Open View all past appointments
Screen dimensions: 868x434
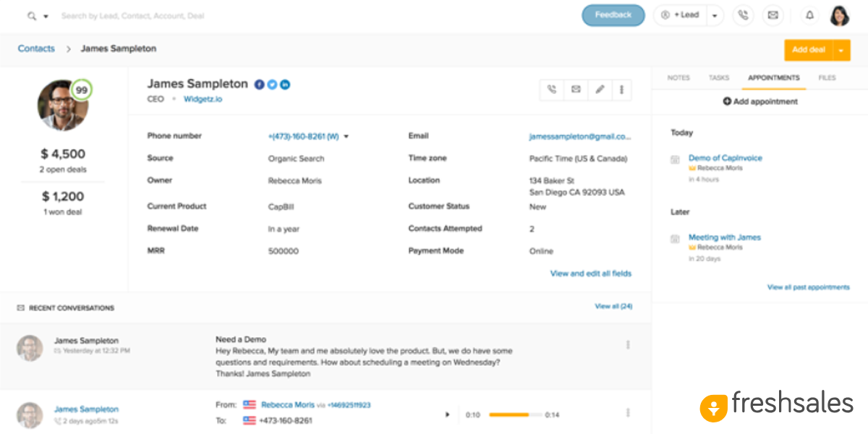pyautogui.click(x=809, y=287)
